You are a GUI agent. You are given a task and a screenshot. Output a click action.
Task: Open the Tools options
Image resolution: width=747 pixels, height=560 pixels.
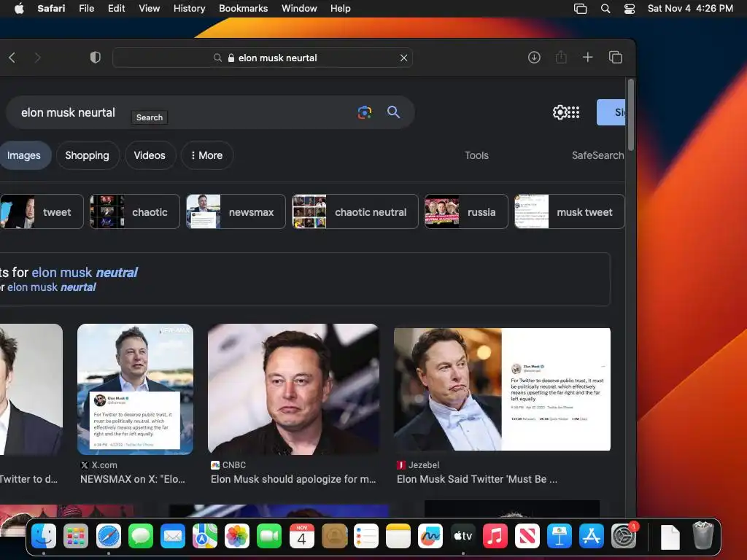click(x=476, y=155)
